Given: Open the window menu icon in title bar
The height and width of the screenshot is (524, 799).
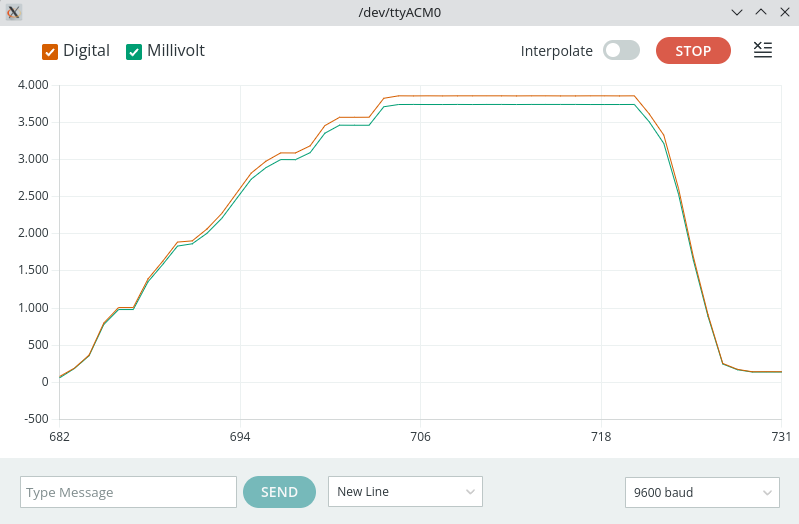Looking at the screenshot, I should click(x=14, y=12).
